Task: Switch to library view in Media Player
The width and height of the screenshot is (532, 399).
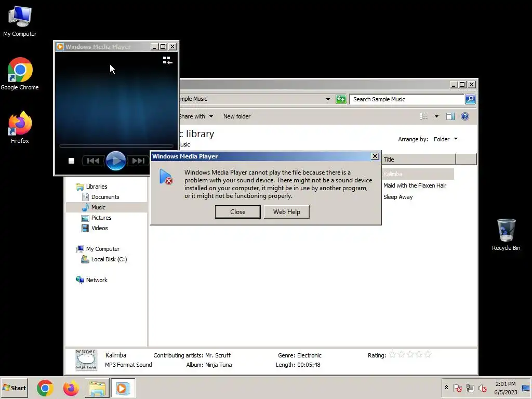Action: (x=167, y=60)
